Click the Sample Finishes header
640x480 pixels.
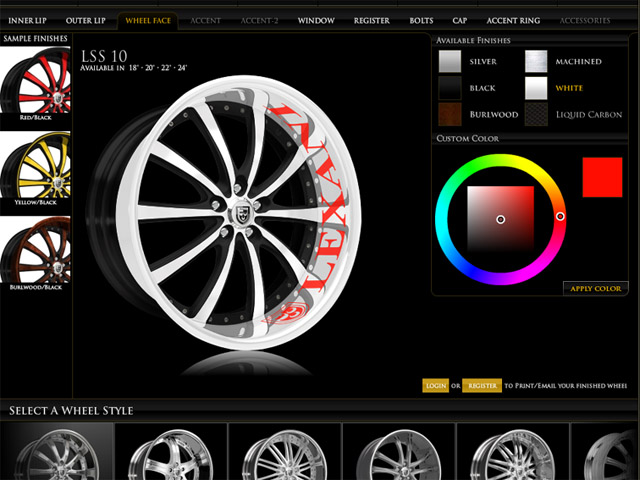(x=35, y=39)
